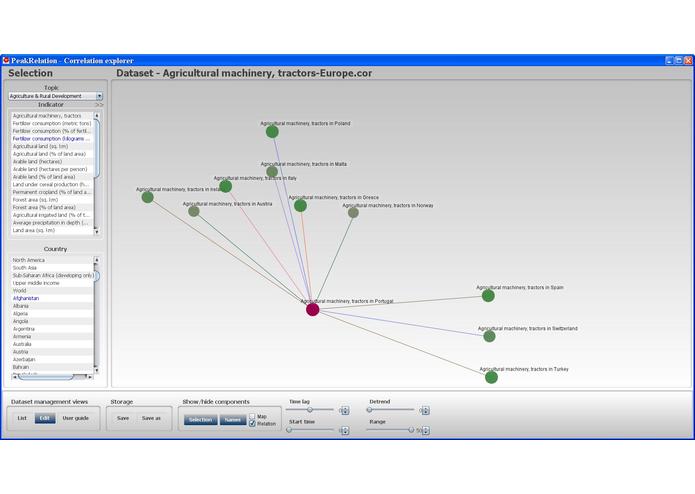Select 'Algeria' in Country list
This screenshot has width=695, height=494.
pos(52,314)
